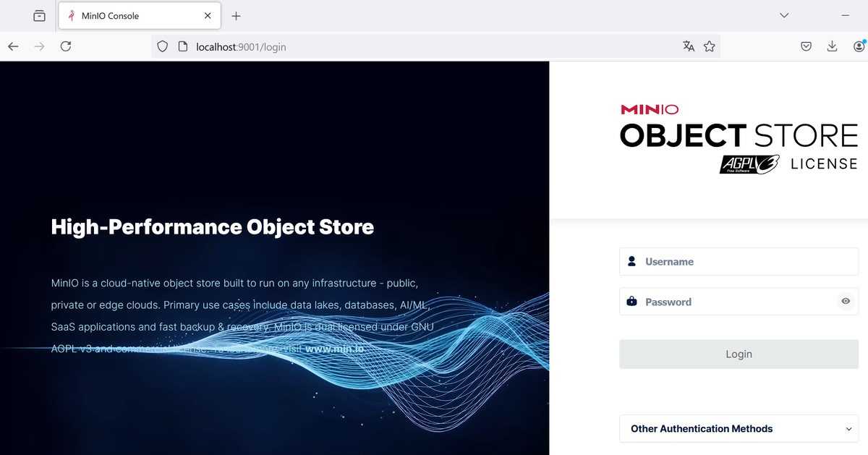The width and height of the screenshot is (868, 455).
Task: Expand Other Authentication Methods dropdown
Action: click(x=739, y=429)
